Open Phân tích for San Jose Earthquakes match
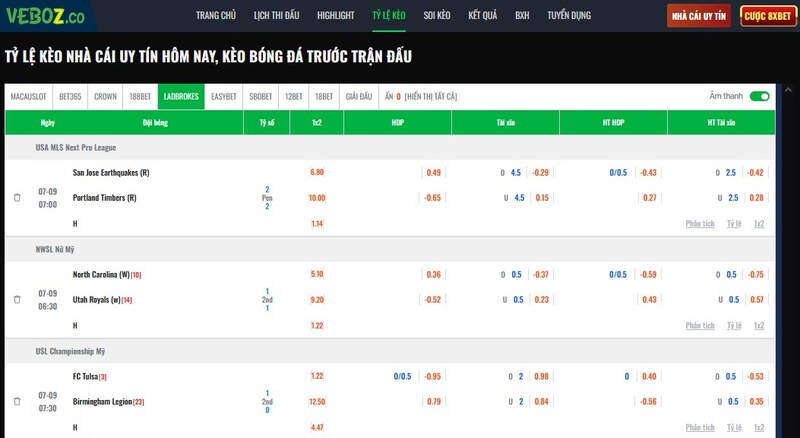The height and width of the screenshot is (438, 800). 699,223
